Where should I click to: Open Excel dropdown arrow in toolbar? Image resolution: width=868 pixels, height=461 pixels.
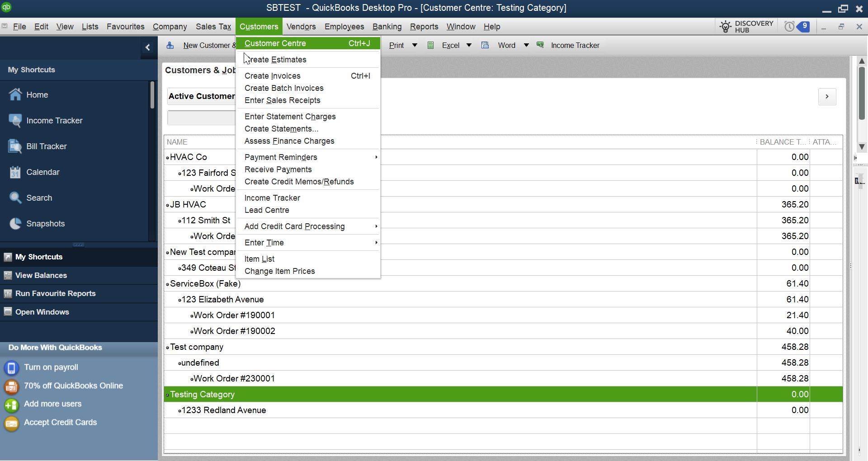(469, 45)
